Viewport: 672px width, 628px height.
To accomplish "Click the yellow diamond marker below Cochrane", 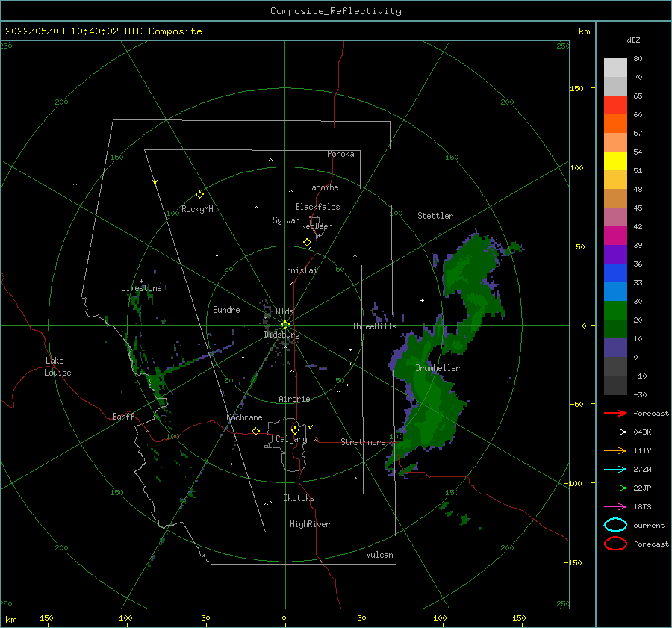I will 255,432.
